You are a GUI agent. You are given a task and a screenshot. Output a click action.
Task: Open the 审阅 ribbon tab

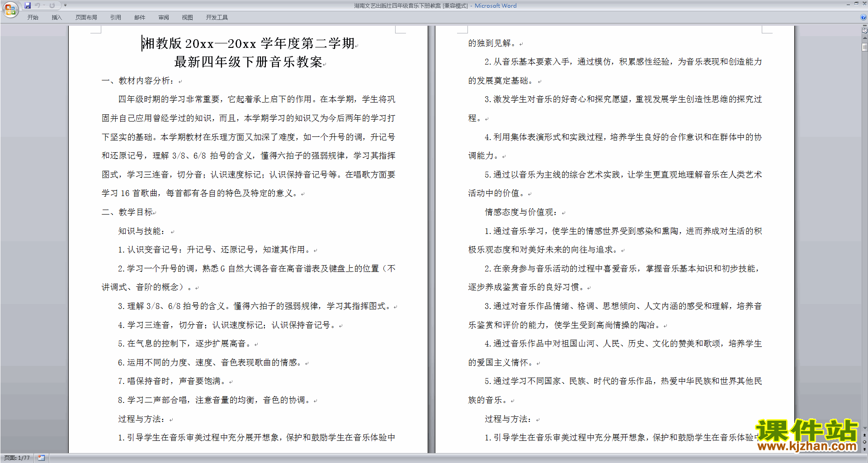point(164,18)
